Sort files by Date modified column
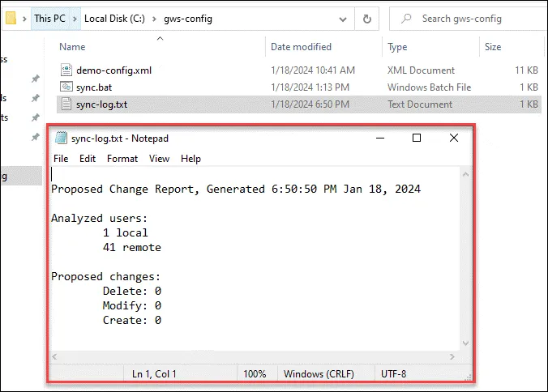Screen dimensions: 548x392 [x=301, y=47]
